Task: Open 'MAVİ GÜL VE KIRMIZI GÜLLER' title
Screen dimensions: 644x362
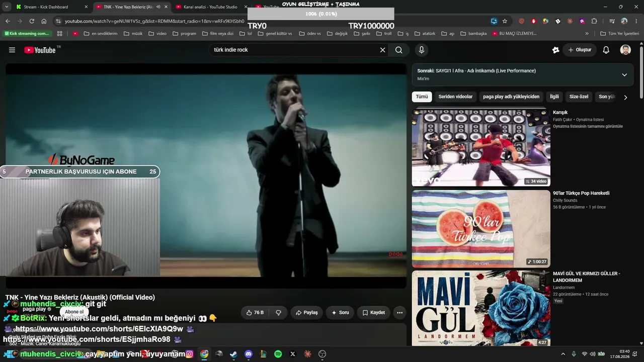Action: 587,277
